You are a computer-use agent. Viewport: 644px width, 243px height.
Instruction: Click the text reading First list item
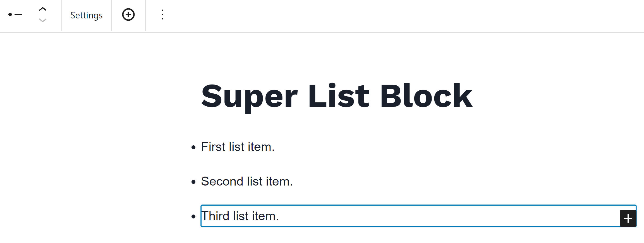tap(238, 146)
